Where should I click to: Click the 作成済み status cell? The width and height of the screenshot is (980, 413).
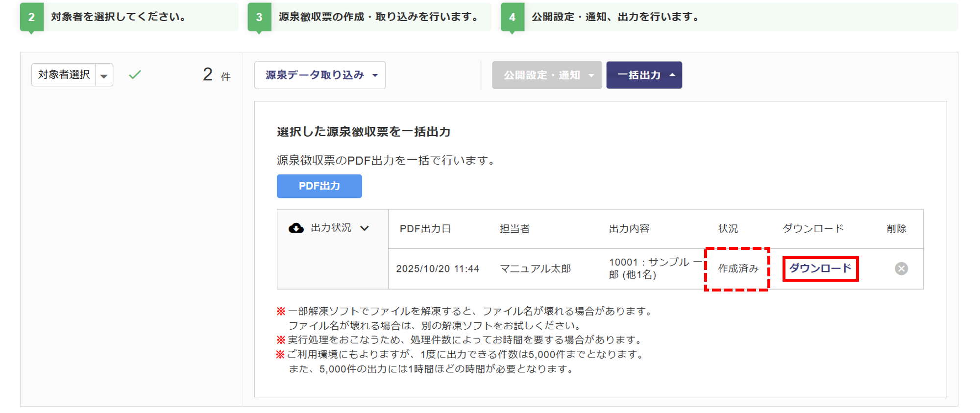737,268
